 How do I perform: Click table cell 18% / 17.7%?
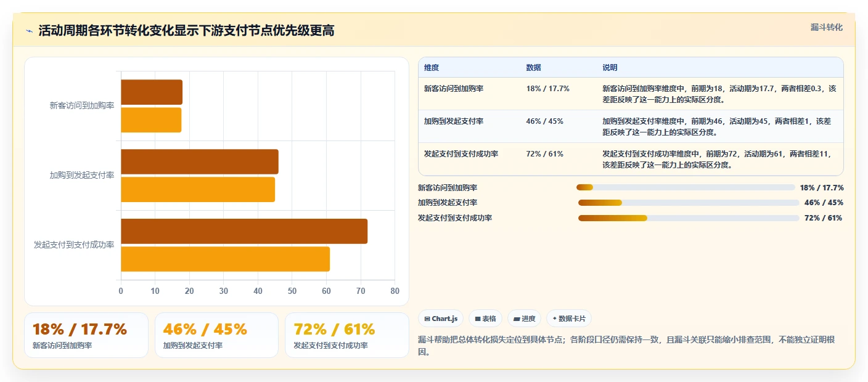pos(548,89)
